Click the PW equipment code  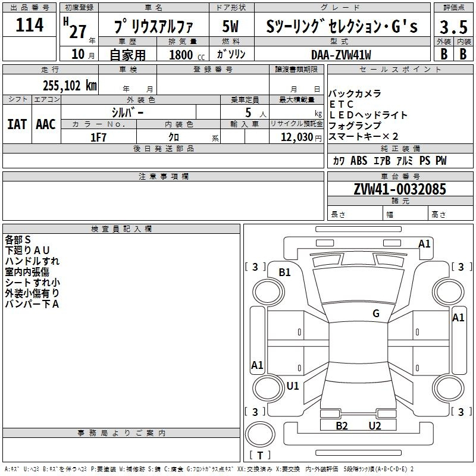441,161
